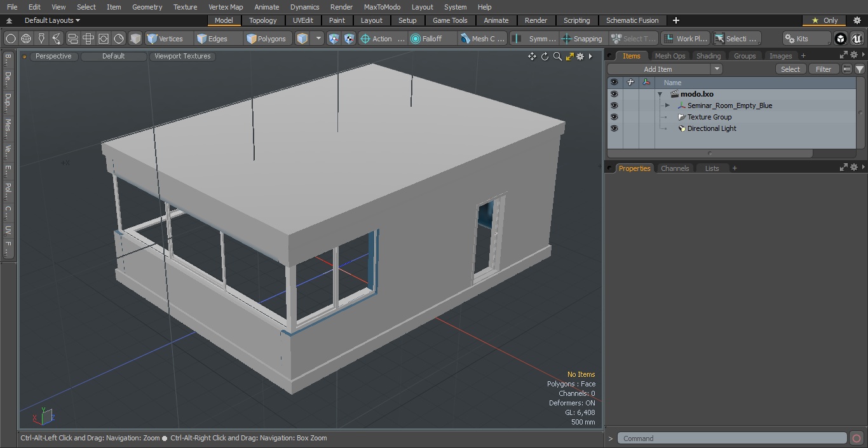Open viewport settings gear
Image resolution: width=868 pixels, height=448 pixels.
point(580,57)
